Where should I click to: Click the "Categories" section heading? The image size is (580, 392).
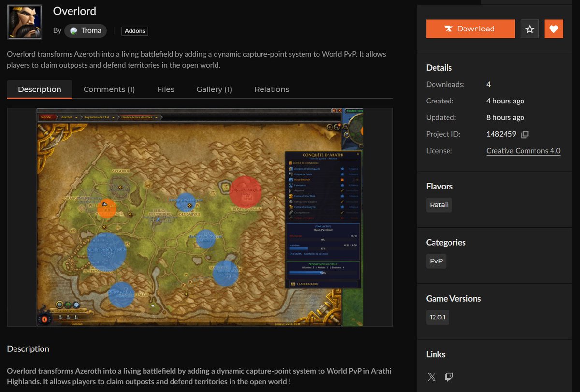point(446,243)
